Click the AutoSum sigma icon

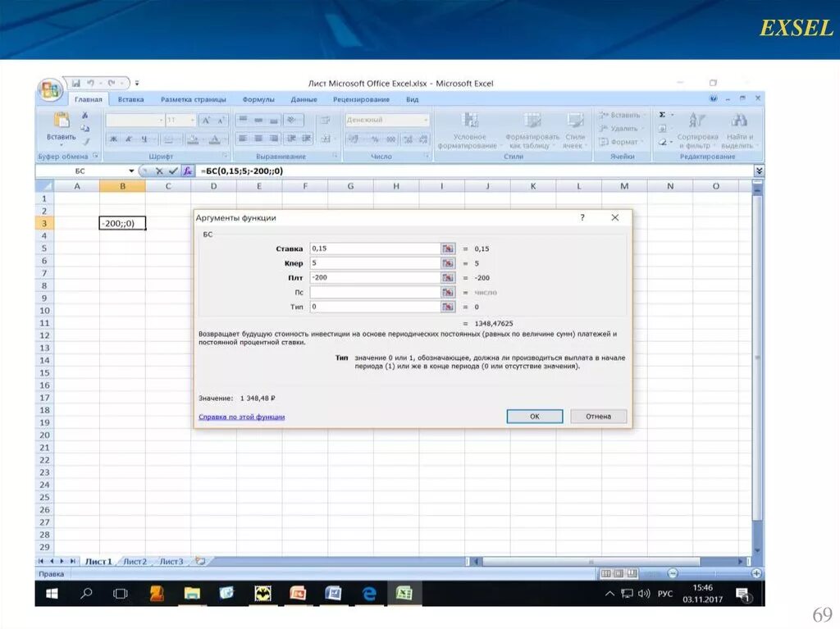(x=662, y=115)
